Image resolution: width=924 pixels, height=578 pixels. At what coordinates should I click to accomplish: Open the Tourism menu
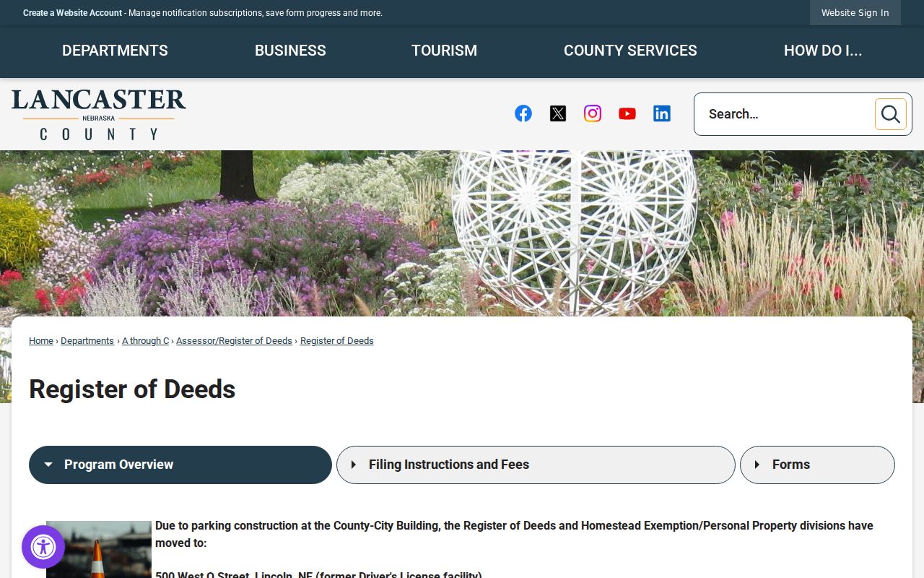(x=444, y=51)
